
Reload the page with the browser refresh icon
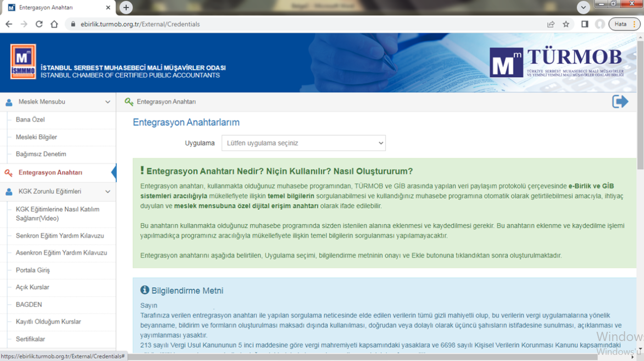click(39, 24)
